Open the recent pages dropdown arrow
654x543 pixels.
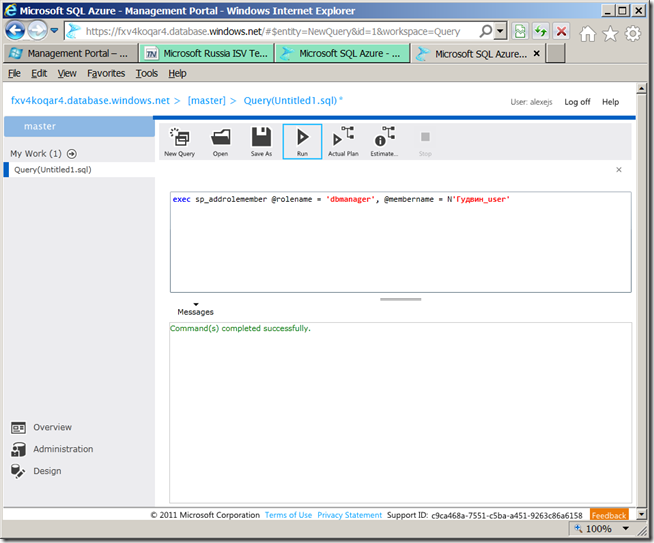[x=54, y=30]
